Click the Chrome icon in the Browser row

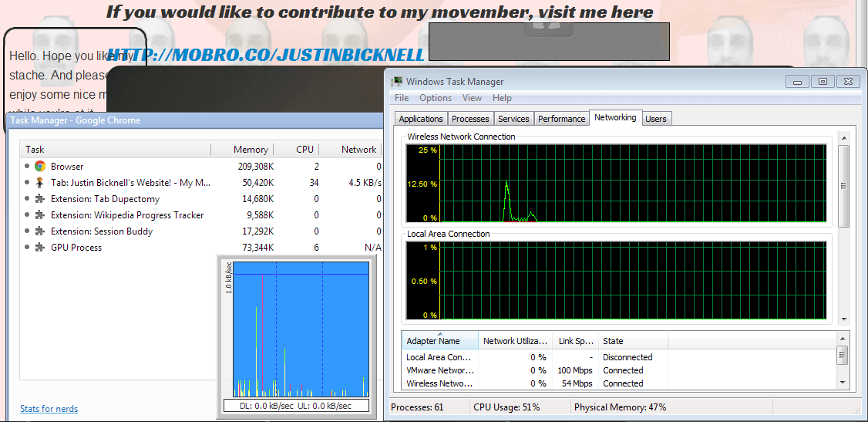[40, 166]
